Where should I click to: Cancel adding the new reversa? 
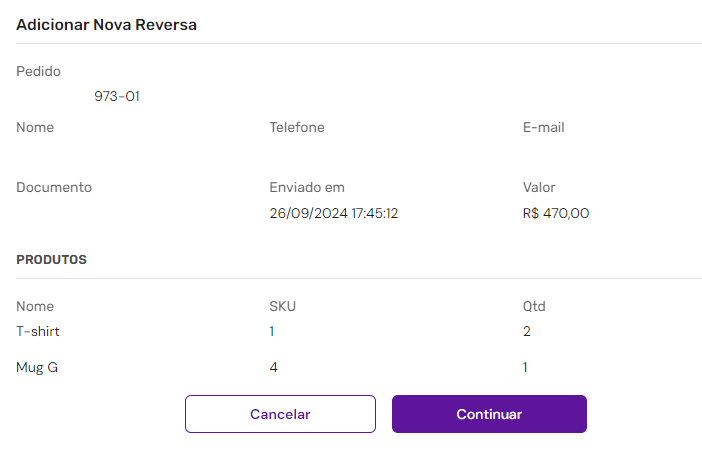click(280, 414)
